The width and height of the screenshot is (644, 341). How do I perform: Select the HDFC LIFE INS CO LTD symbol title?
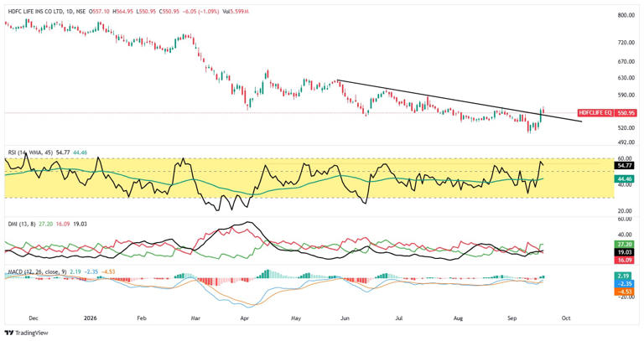coord(36,12)
